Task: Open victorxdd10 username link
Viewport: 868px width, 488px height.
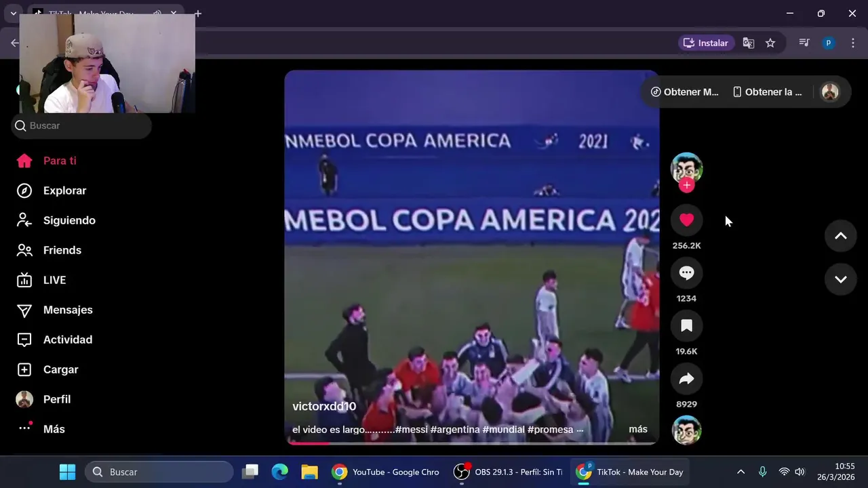Action: pos(324,406)
